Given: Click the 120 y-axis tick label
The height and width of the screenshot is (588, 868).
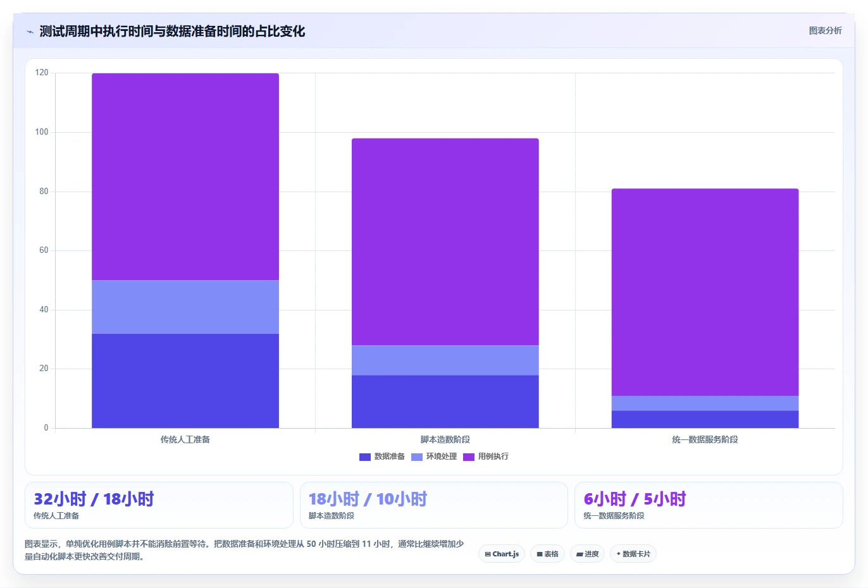Looking at the screenshot, I should point(42,73).
